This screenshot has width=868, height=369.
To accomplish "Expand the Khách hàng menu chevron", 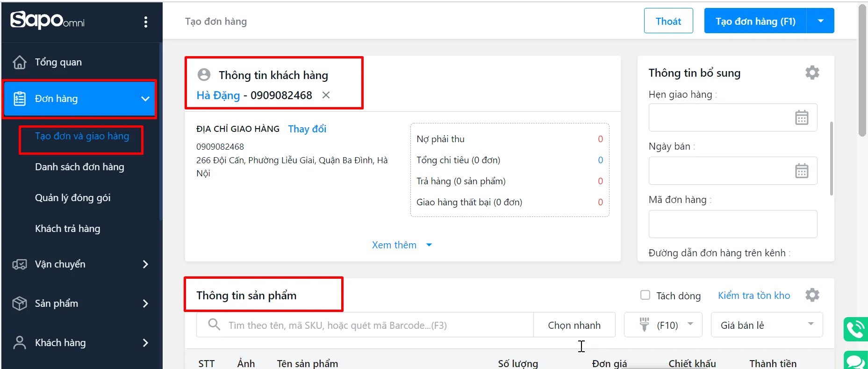I will pyautogui.click(x=145, y=343).
